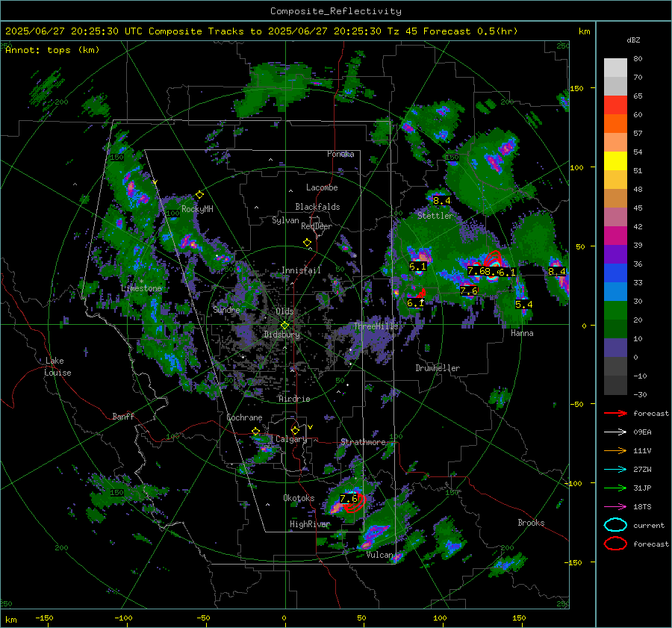Click the Vulcan city label

(380, 555)
